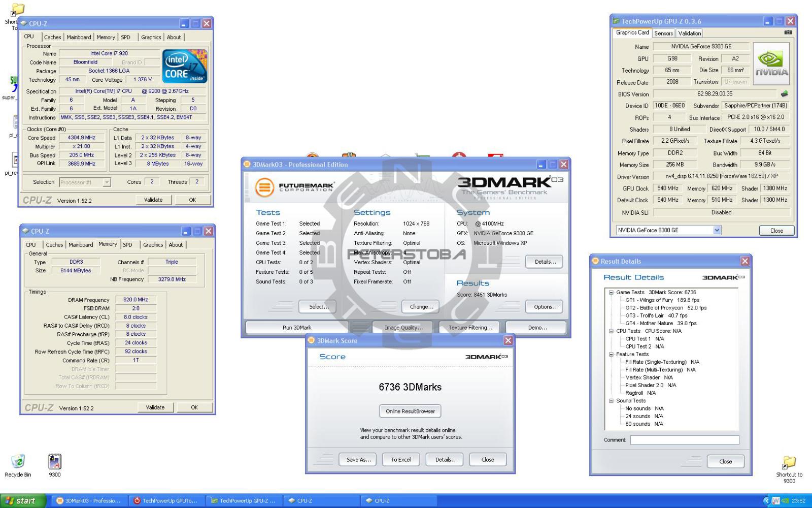Click the Demo button in 3DMark03
The width and height of the screenshot is (812, 508).
coord(537,328)
